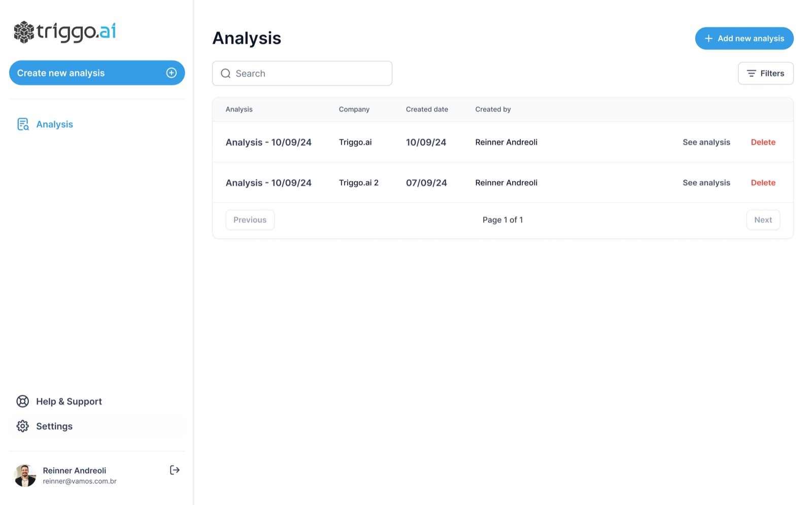
Task: Click the Created date column header
Action: [427, 110]
